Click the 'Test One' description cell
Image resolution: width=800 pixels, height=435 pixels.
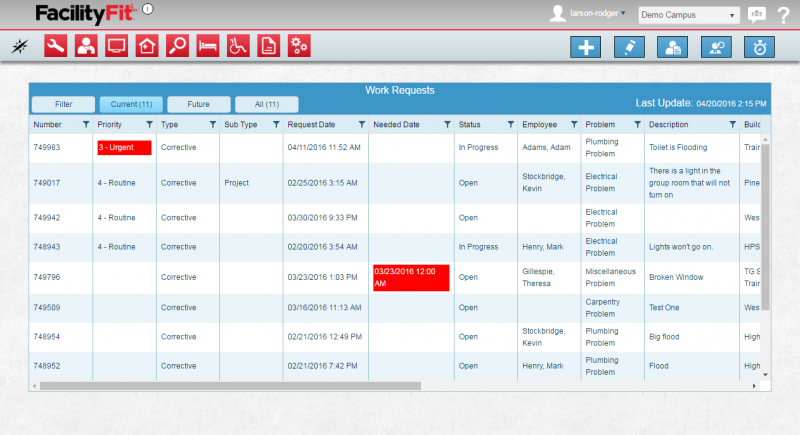[x=664, y=308]
